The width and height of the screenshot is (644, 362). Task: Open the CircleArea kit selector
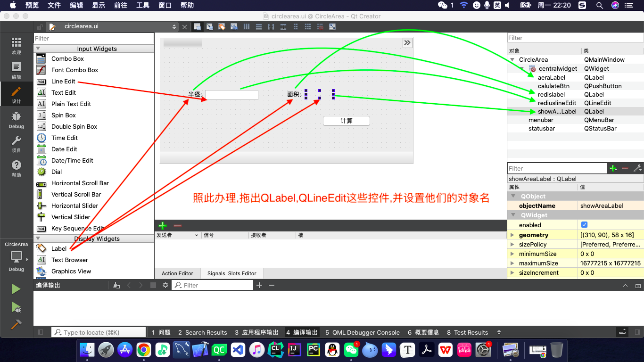tap(17, 256)
